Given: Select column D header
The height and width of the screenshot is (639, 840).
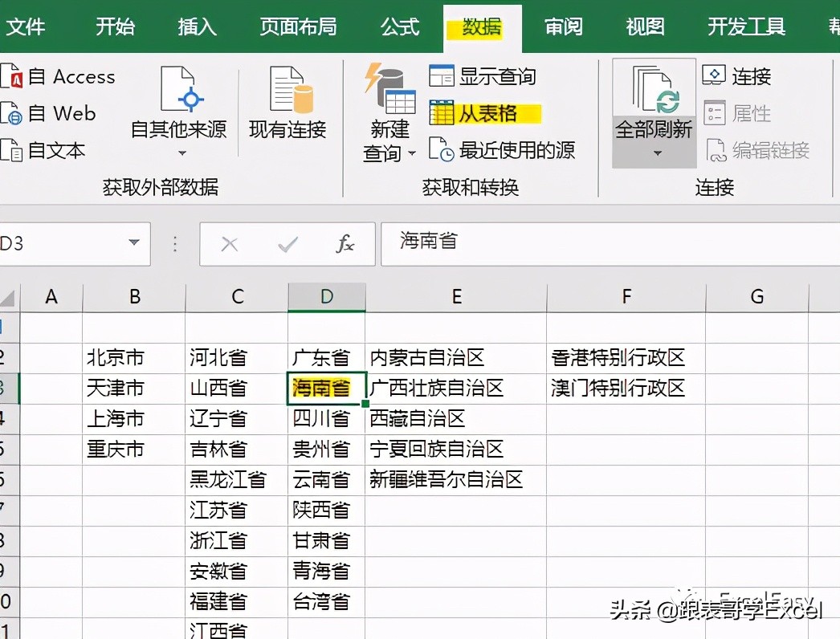Looking at the screenshot, I should [x=327, y=297].
